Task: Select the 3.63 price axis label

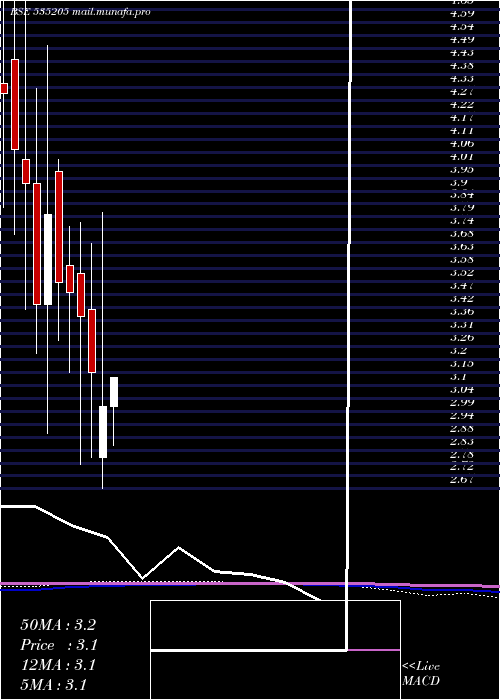Action: (x=462, y=246)
